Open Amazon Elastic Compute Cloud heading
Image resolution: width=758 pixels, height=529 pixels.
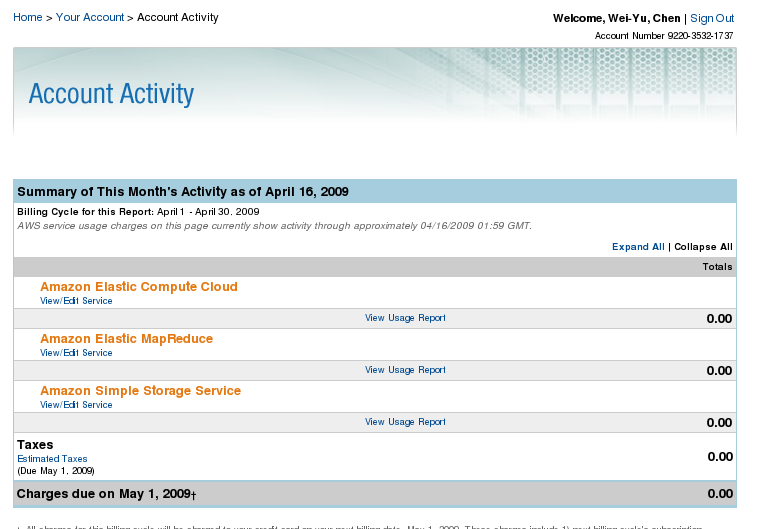(x=139, y=287)
